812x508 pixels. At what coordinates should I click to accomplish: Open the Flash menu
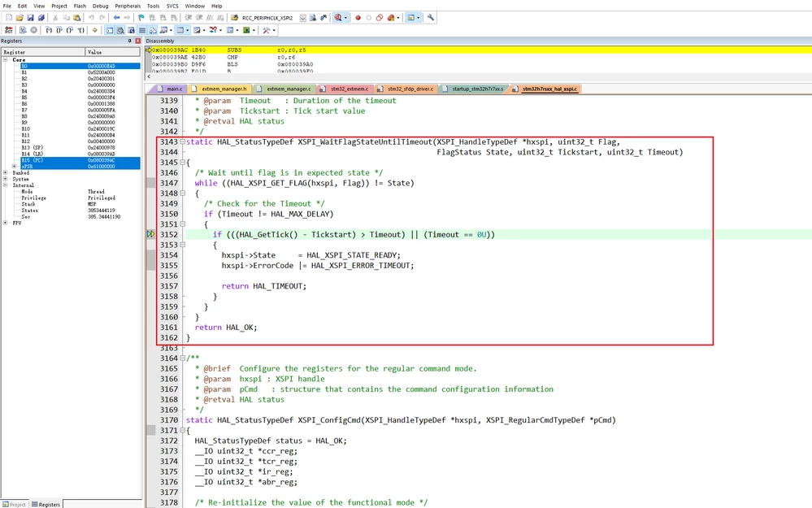pos(80,6)
